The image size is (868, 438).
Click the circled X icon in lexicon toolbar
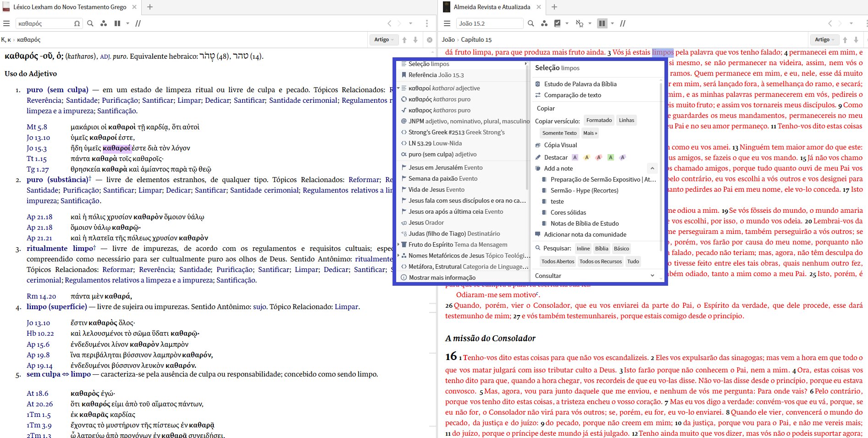430,40
